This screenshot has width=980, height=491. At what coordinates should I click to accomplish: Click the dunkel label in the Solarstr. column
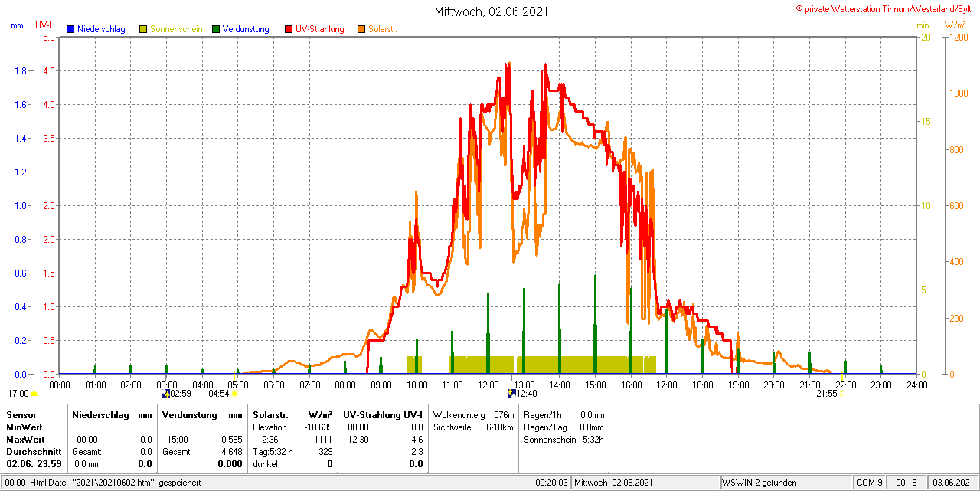pos(265,464)
